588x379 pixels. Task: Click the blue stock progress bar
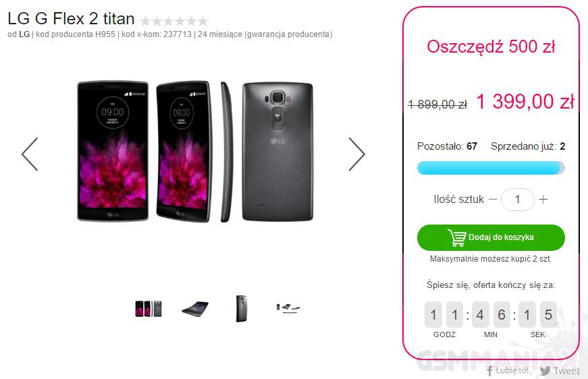pos(491,168)
